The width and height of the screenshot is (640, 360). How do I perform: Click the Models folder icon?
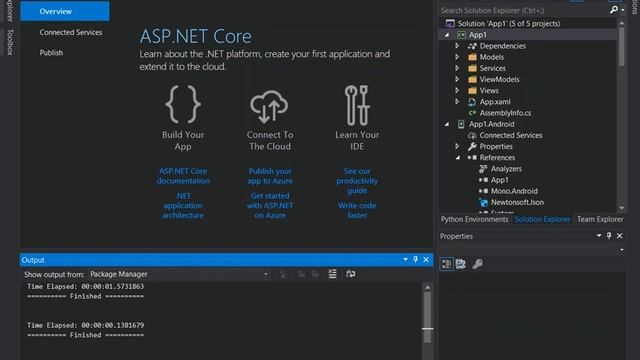point(472,57)
